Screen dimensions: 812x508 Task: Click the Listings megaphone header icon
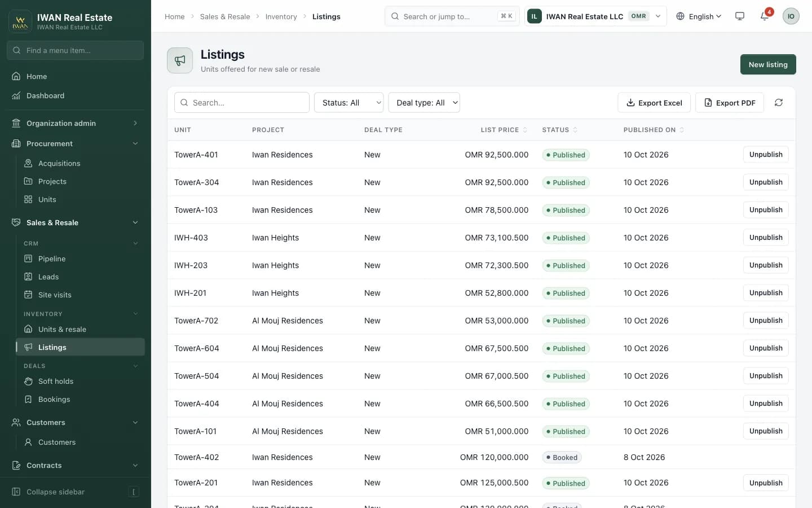180,60
